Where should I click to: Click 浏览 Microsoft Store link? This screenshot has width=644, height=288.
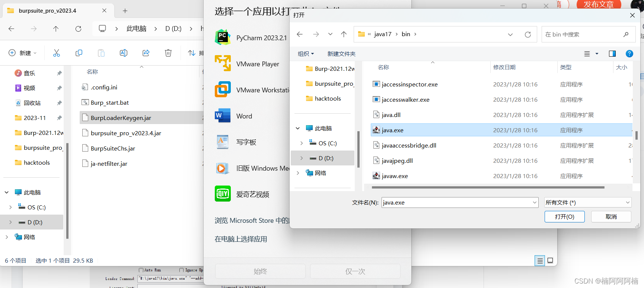(x=252, y=220)
